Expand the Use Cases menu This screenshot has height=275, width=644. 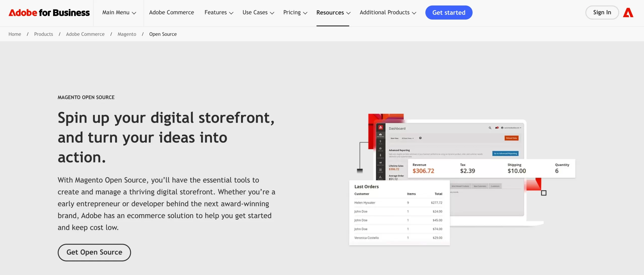(x=258, y=13)
